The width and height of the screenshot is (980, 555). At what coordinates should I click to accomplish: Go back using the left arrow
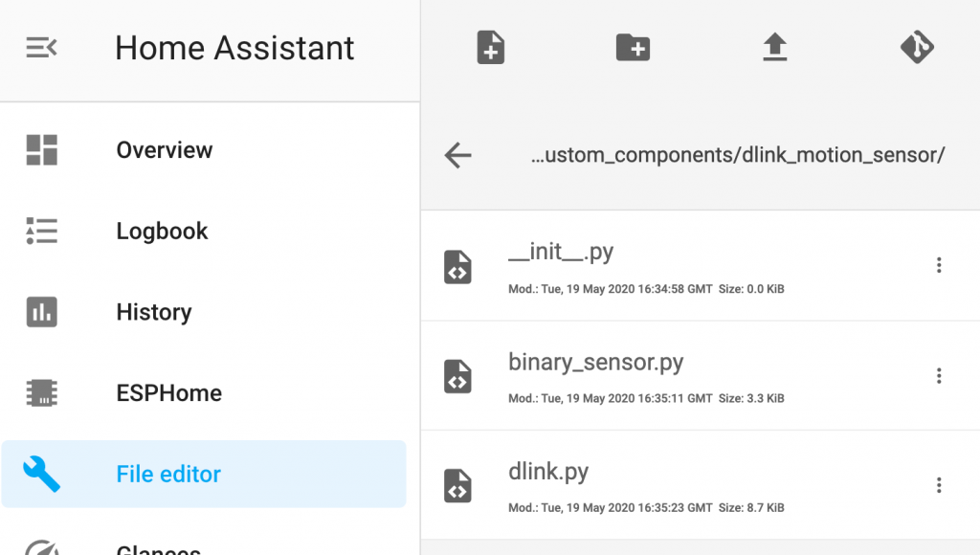(458, 155)
